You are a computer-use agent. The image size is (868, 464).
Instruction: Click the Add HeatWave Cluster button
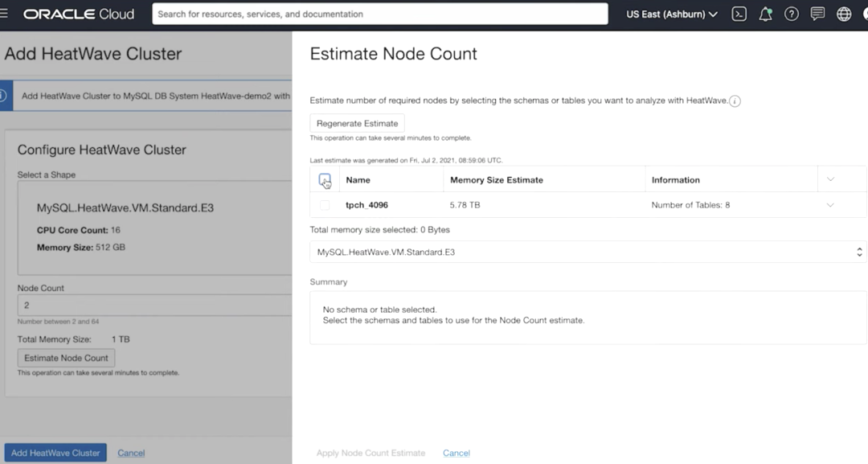pyautogui.click(x=55, y=453)
